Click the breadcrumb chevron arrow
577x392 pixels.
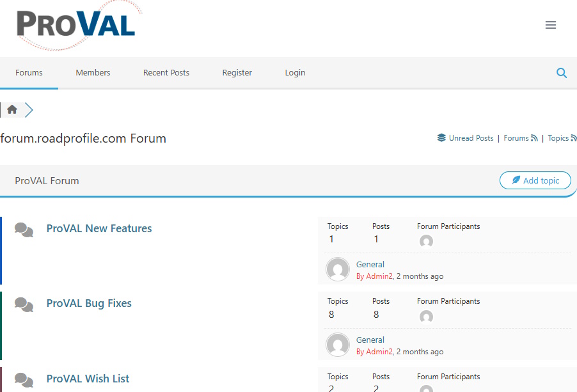29,110
